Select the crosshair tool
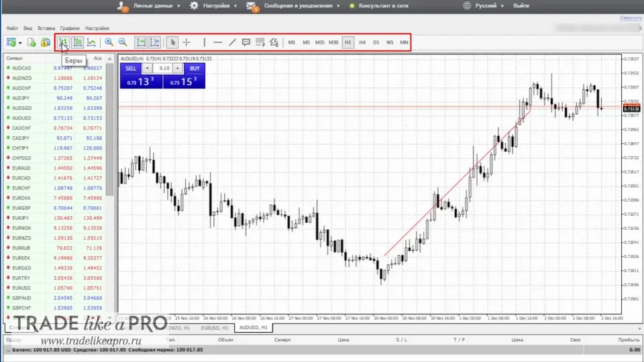The height and width of the screenshot is (362, 644). point(186,42)
